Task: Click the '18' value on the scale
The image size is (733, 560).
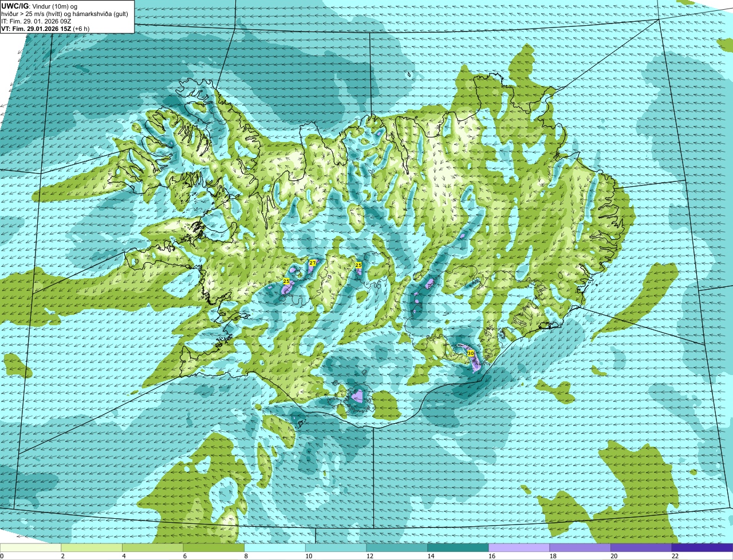Action: pyautogui.click(x=553, y=556)
